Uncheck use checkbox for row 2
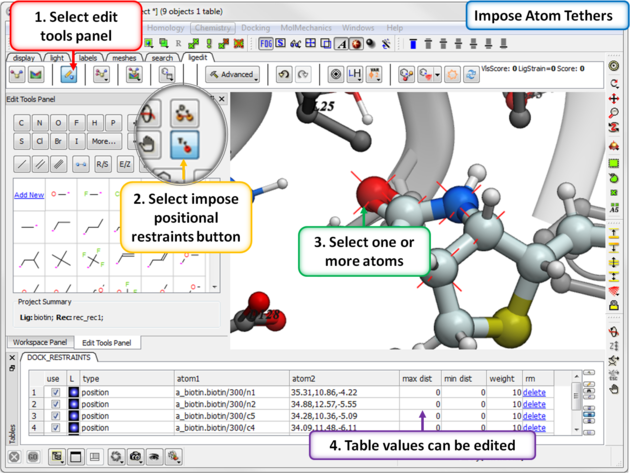The width and height of the screenshot is (630, 473). click(x=55, y=404)
